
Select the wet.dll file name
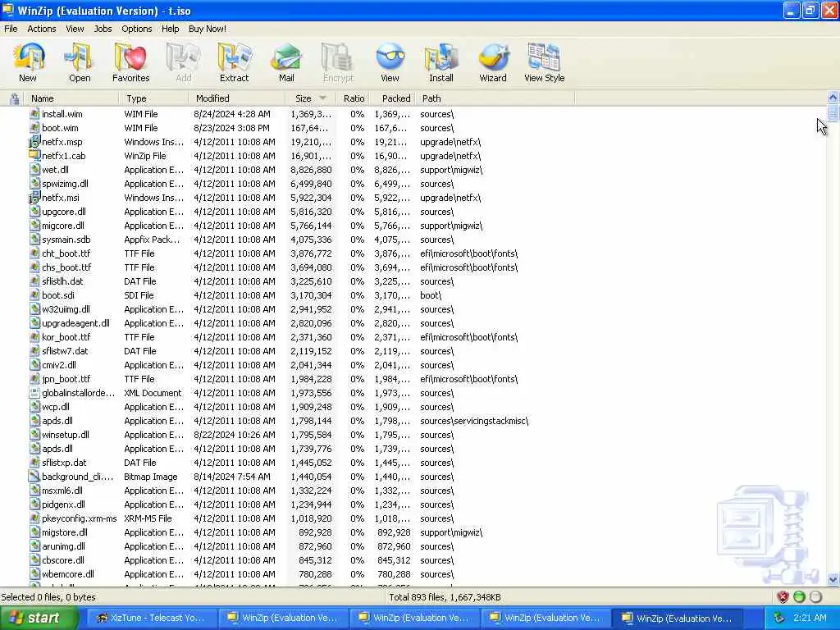coord(55,169)
